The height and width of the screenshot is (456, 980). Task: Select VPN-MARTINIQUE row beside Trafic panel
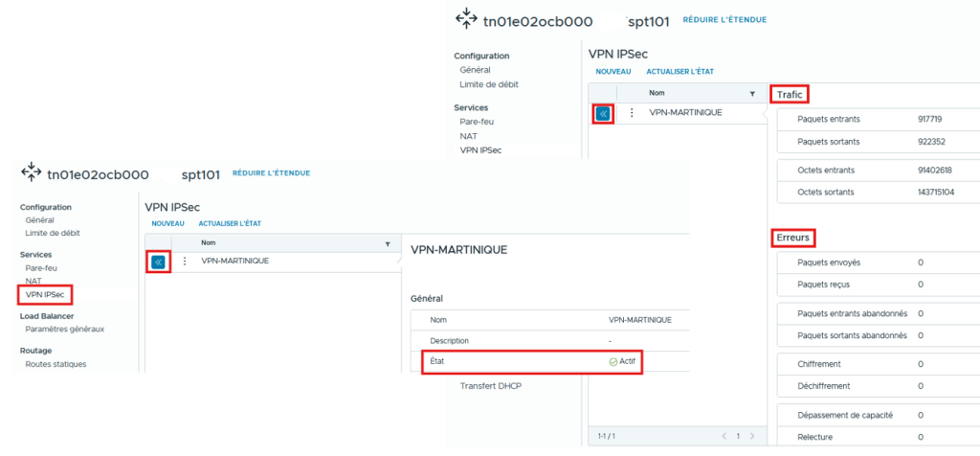coord(685,113)
